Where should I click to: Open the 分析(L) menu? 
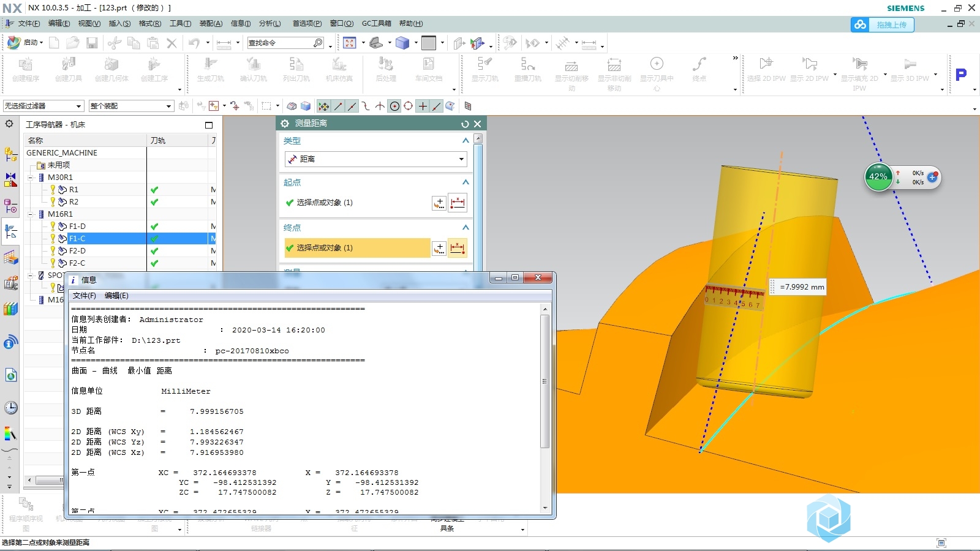(x=269, y=23)
